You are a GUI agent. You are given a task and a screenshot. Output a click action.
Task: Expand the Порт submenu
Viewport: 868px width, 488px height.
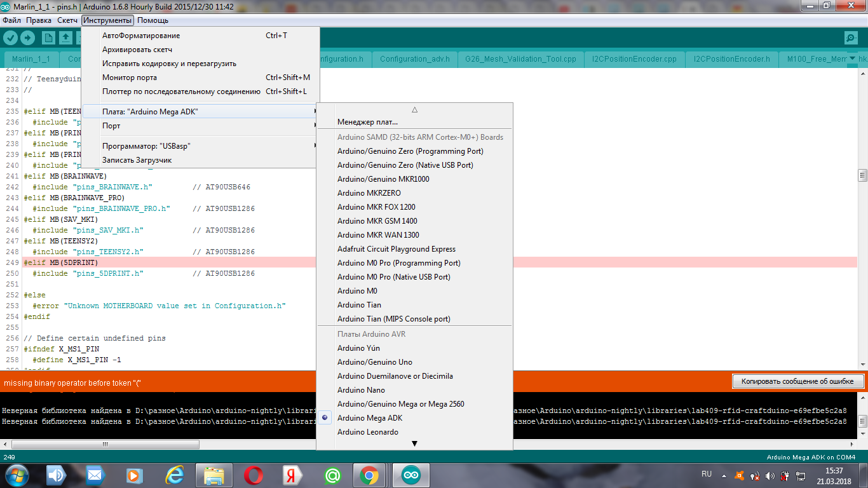[x=200, y=126]
